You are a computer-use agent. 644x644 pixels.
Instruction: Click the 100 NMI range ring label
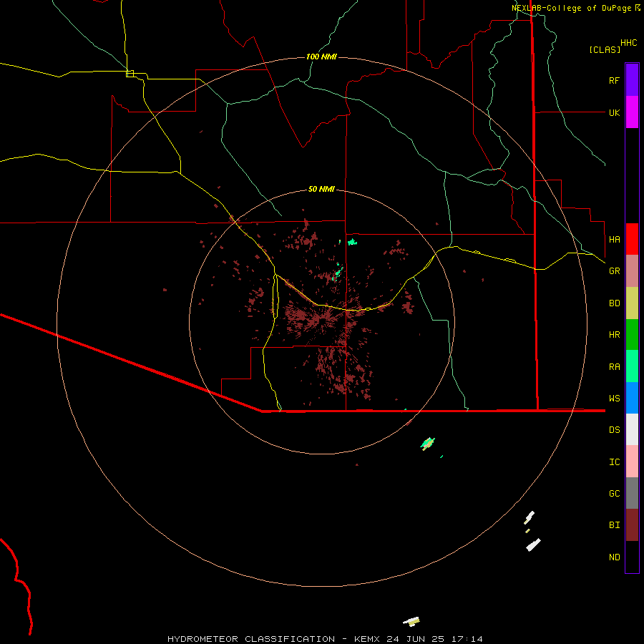tap(321, 57)
